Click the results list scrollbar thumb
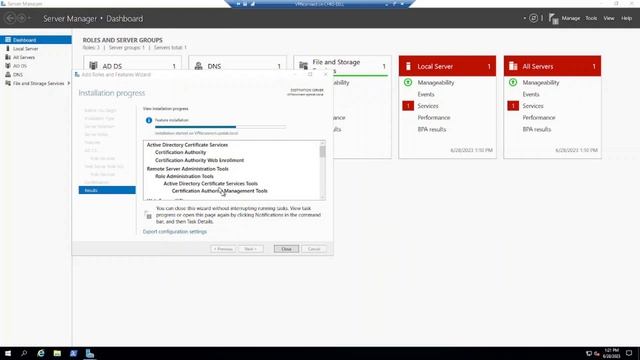Screen dimensions: 640x360 point(322,151)
